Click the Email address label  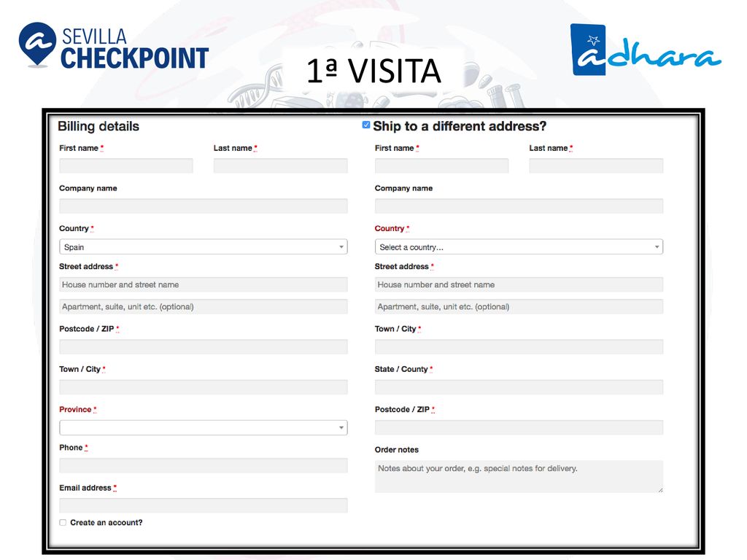(x=85, y=488)
